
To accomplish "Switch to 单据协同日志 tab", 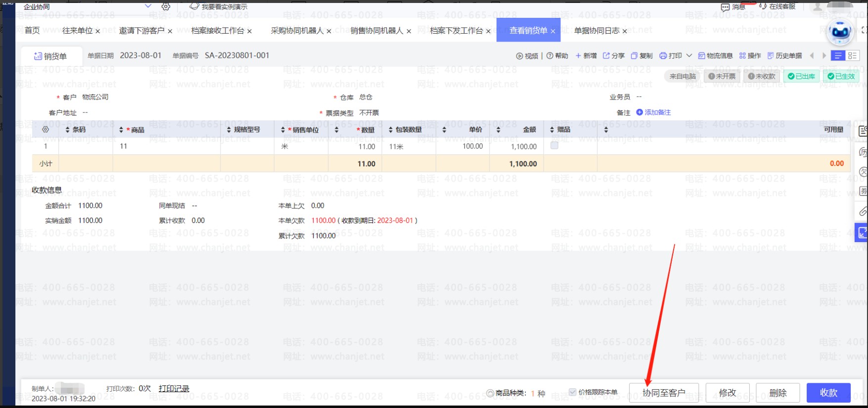I will 596,31.
